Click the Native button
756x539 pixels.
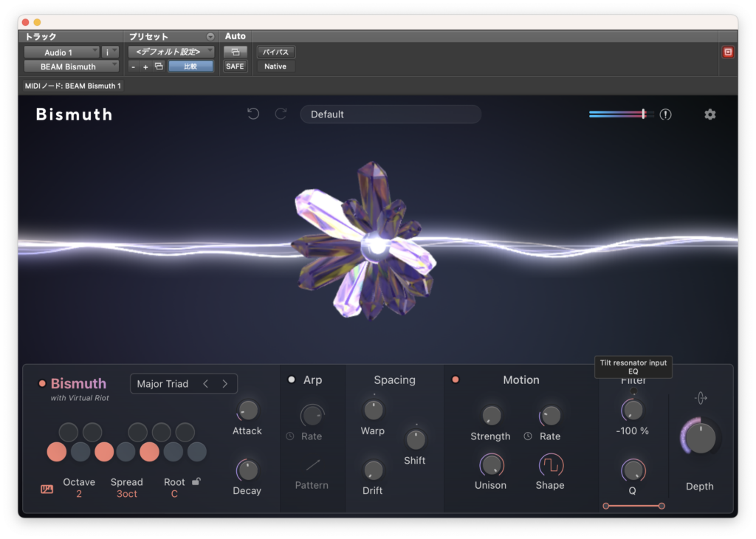[275, 66]
